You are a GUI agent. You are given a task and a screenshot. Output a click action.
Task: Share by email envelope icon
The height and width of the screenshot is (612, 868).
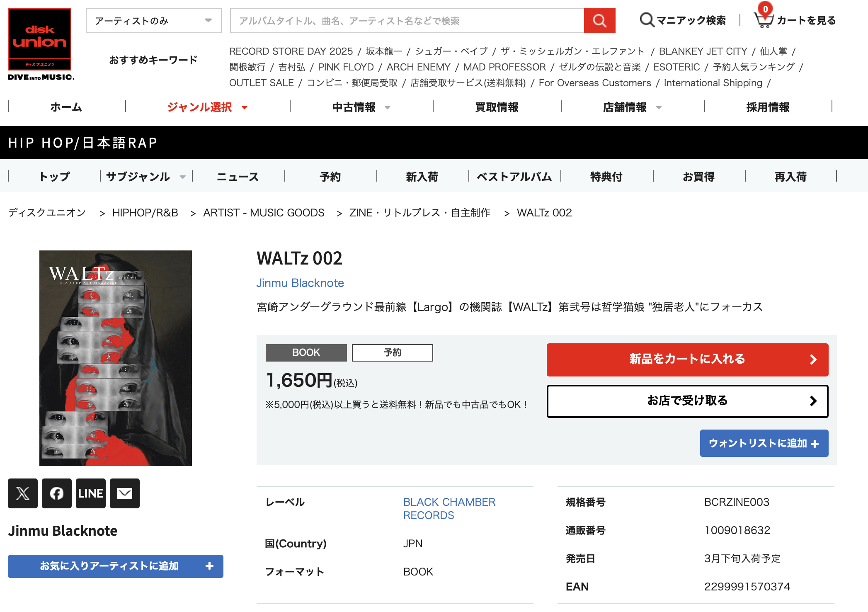(x=125, y=493)
